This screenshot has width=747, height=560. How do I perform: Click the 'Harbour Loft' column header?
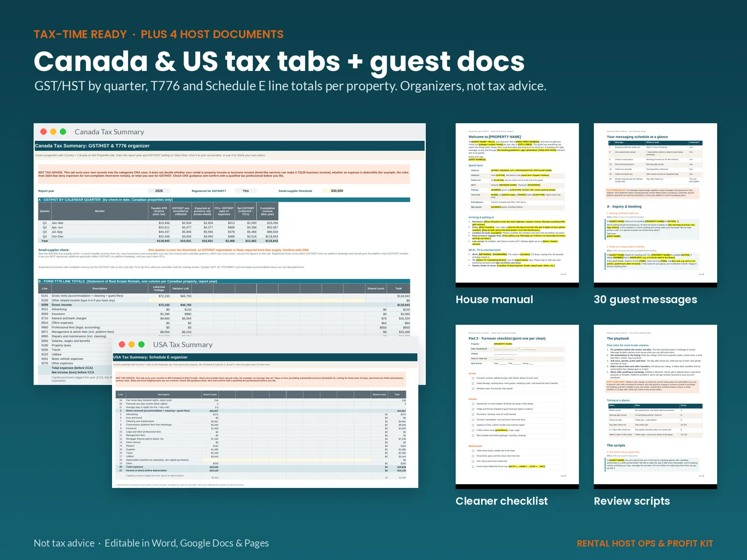[x=181, y=288]
